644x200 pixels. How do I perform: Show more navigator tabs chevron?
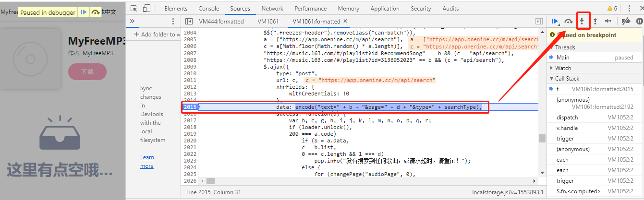click(x=132, y=21)
